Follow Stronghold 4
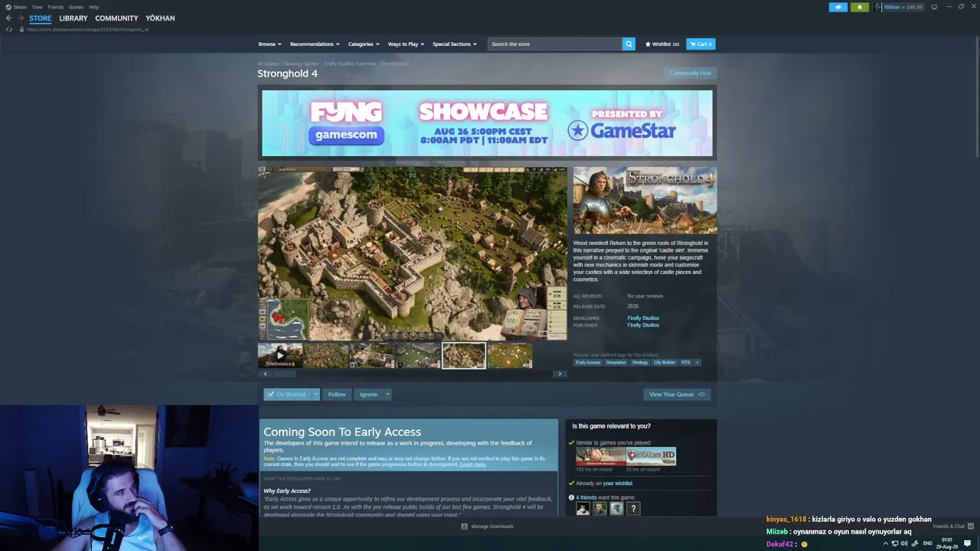Viewport: 980px width, 551px height. coord(337,395)
